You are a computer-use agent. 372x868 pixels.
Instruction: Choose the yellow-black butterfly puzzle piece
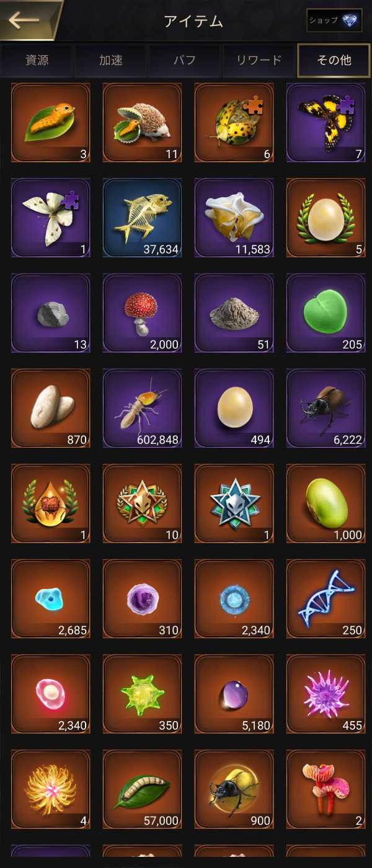click(326, 123)
